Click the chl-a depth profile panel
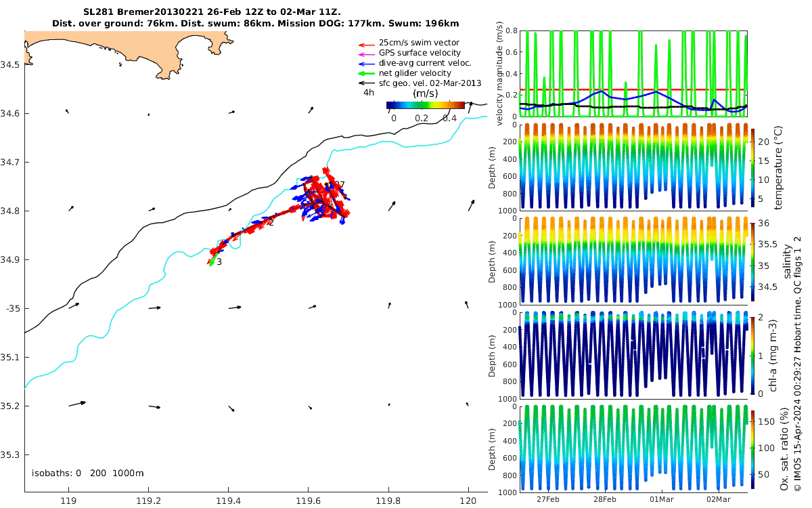812x508 pixels. pyautogui.click(x=633, y=354)
